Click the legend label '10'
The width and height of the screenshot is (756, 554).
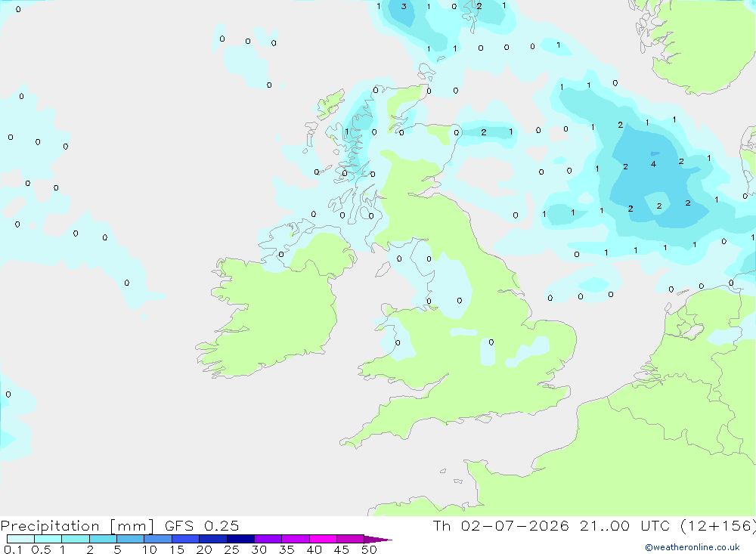coord(150,549)
